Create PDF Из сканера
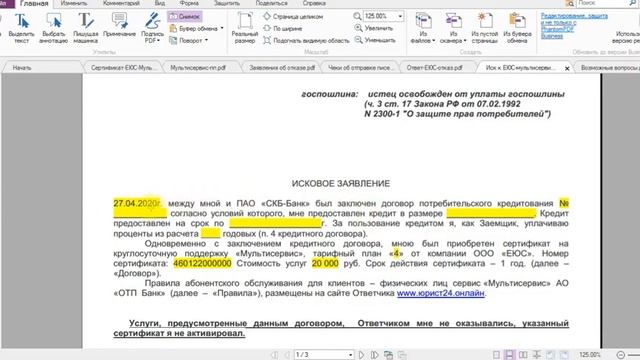The height and width of the screenshot is (360, 640). click(x=453, y=28)
